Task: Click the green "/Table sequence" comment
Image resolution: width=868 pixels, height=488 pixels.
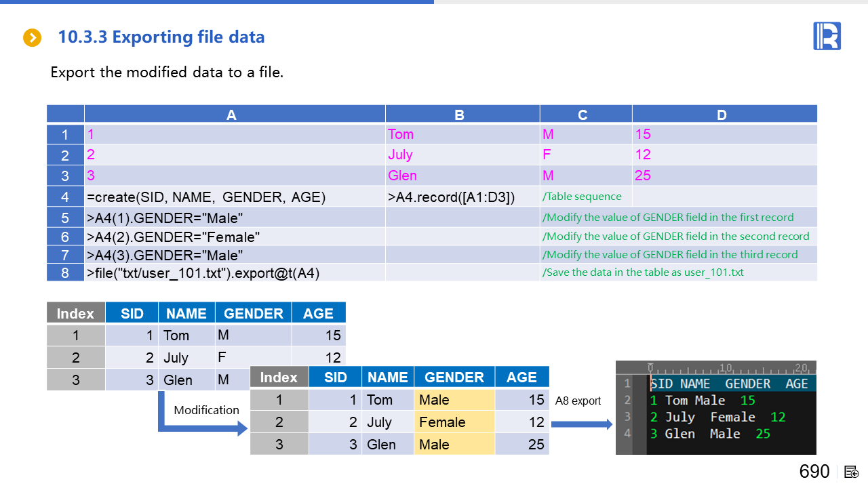Action: click(582, 197)
